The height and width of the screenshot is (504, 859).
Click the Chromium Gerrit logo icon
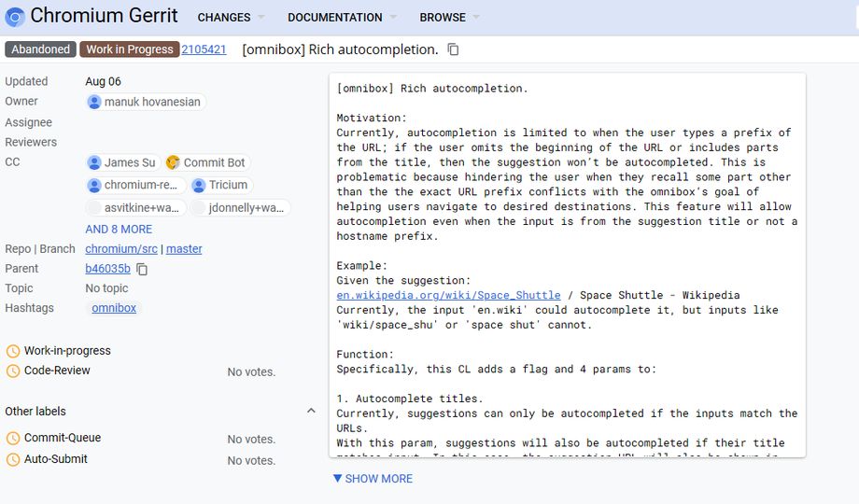coord(15,16)
